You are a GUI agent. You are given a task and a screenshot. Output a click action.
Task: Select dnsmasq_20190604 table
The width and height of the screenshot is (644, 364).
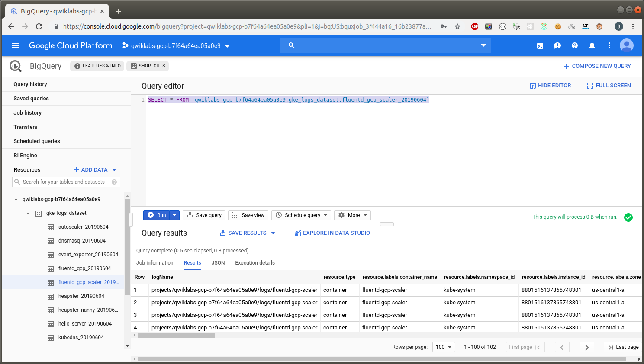pyautogui.click(x=82, y=241)
